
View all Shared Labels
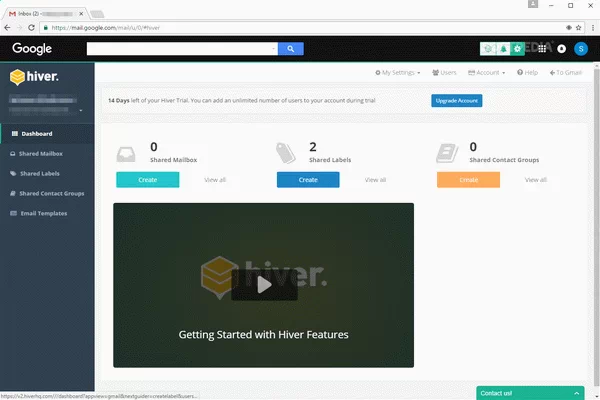(x=375, y=180)
